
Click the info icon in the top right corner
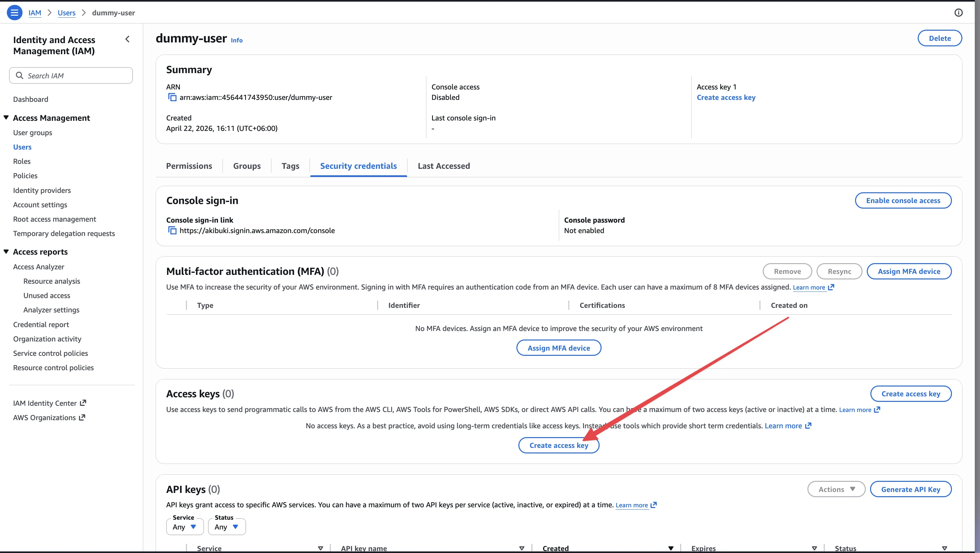959,12
